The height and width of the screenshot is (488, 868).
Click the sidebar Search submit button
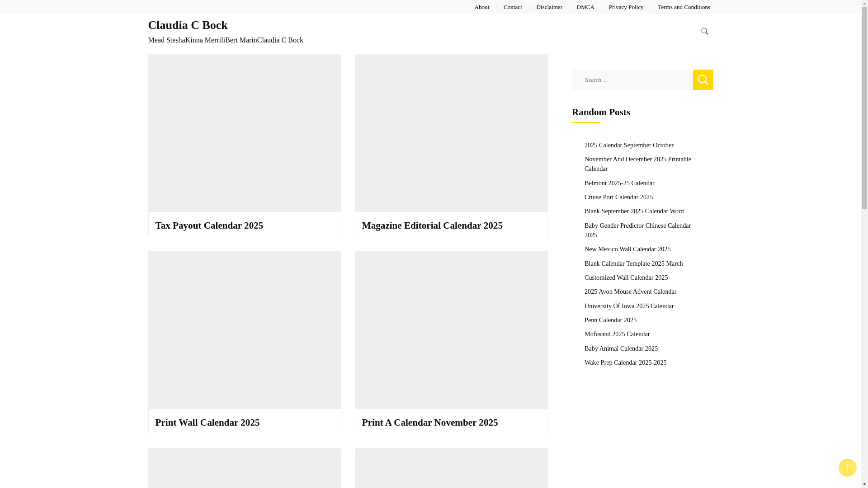703,80
